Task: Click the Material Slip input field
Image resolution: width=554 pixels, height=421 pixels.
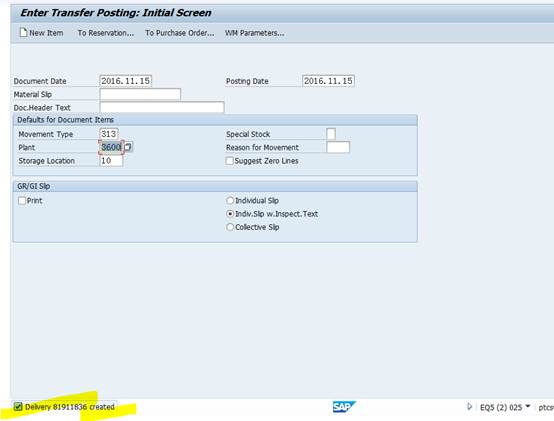Action: click(140, 94)
